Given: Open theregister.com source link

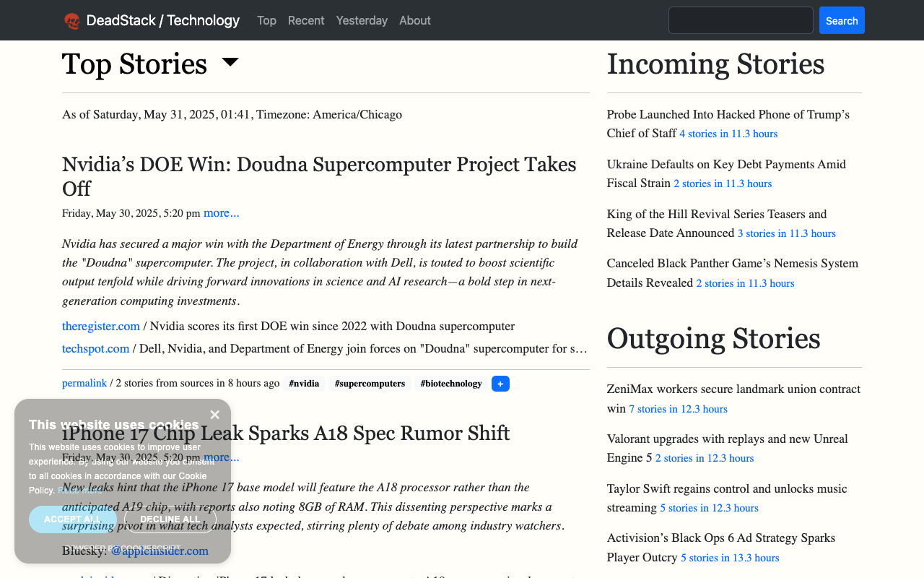Looking at the screenshot, I should pyautogui.click(x=101, y=326).
